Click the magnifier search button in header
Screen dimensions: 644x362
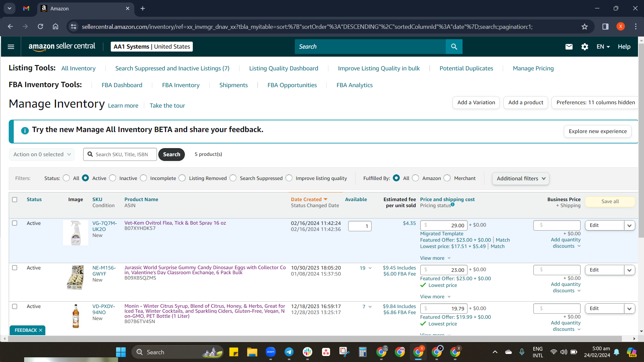click(454, 47)
